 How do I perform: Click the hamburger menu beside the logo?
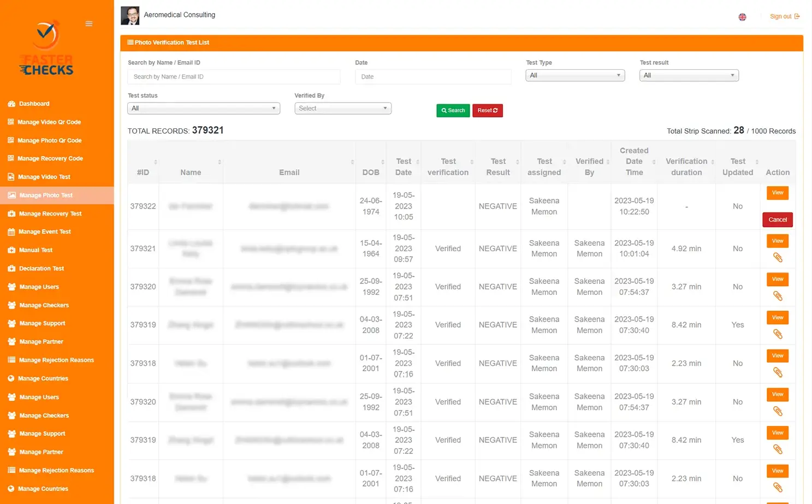click(89, 23)
